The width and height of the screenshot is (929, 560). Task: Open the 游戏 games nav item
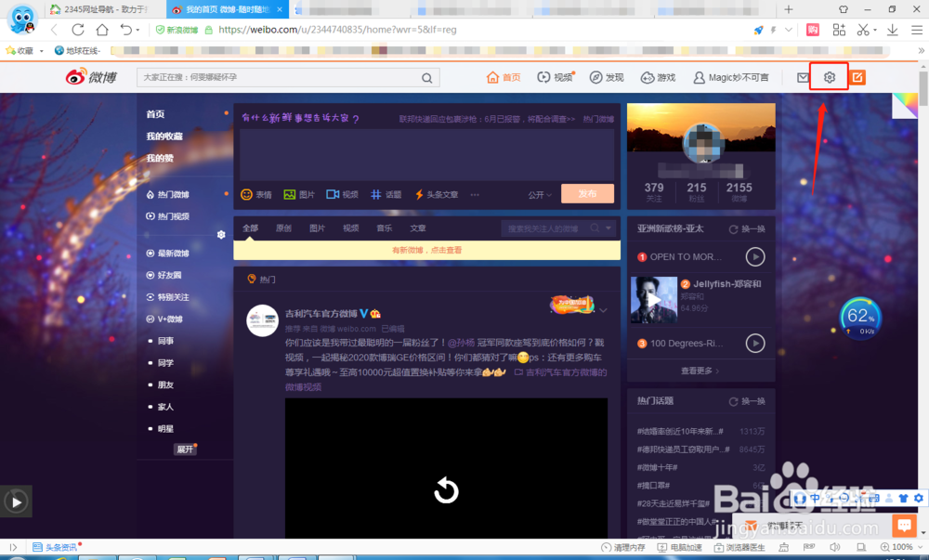[659, 78]
